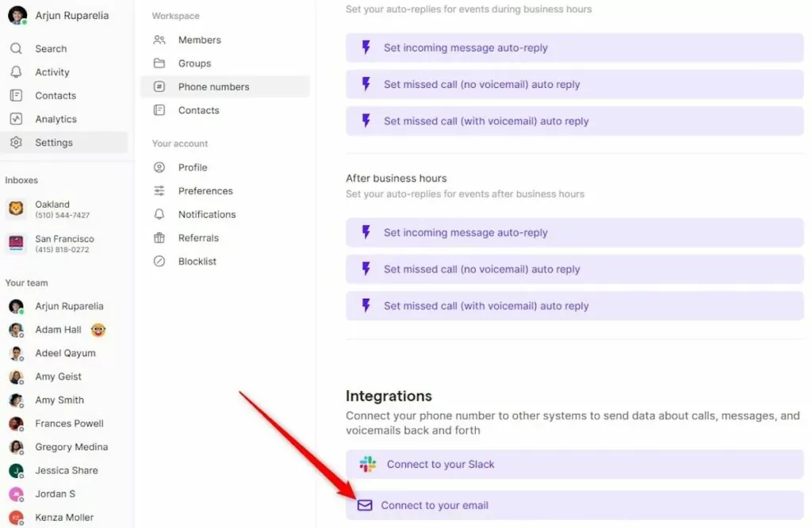This screenshot has width=812, height=528.
Task: Open Phone numbers settings
Action: tap(213, 86)
